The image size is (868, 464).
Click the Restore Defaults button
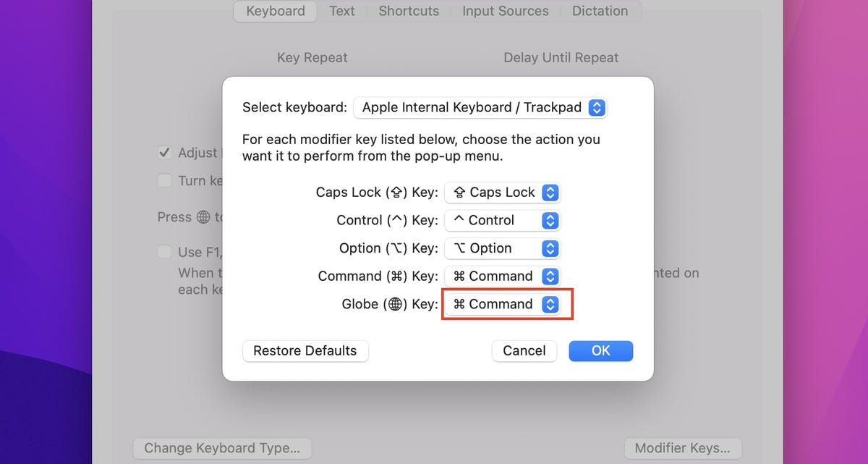tap(305, 350)
